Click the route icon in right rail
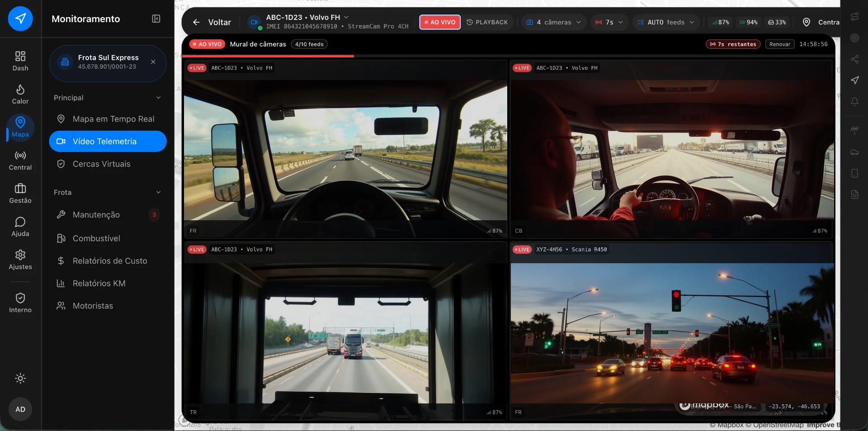The image size is (868, 431). coord(854,17)
